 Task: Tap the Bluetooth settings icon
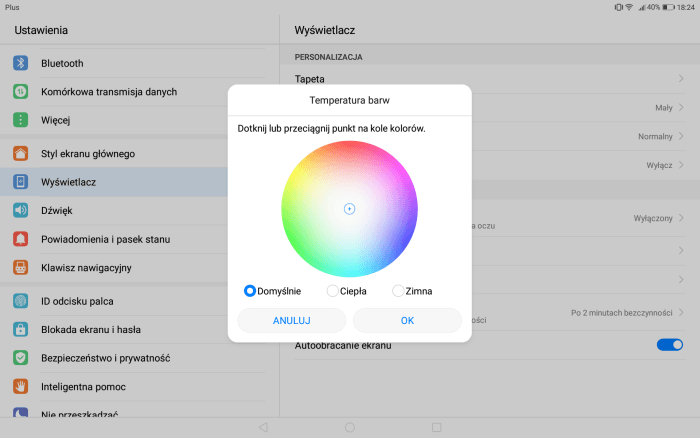(x=20, y=63)
